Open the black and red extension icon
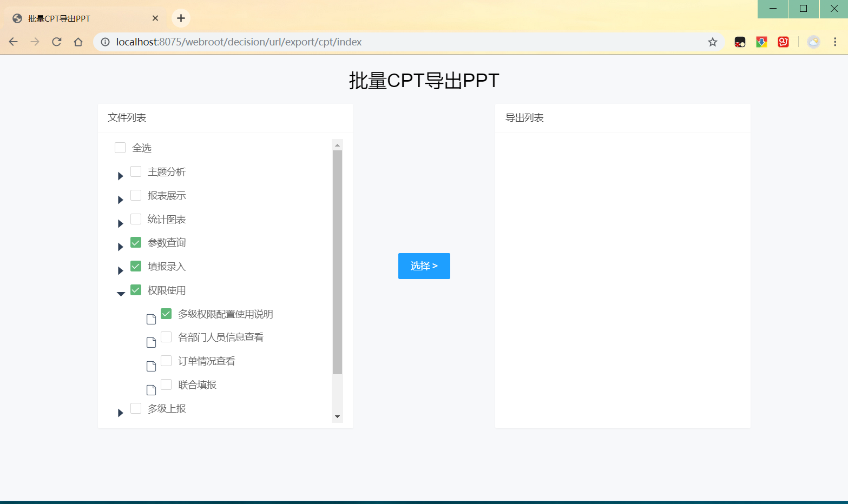The height and width of the screenshot is (504, 848). [740, 42]
